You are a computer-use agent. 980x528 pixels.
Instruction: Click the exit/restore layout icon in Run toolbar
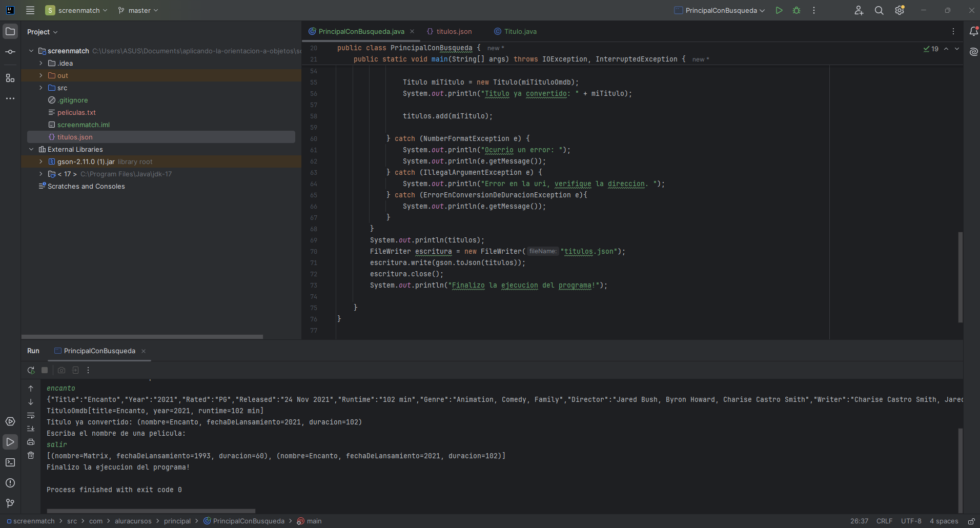[75, 370]
